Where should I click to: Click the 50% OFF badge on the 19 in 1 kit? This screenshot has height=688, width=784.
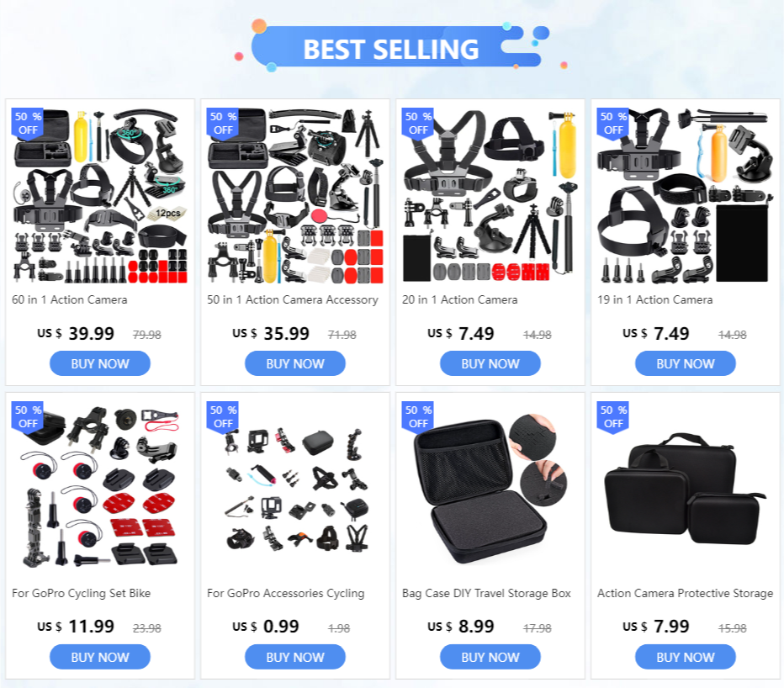tap(613, 124)
